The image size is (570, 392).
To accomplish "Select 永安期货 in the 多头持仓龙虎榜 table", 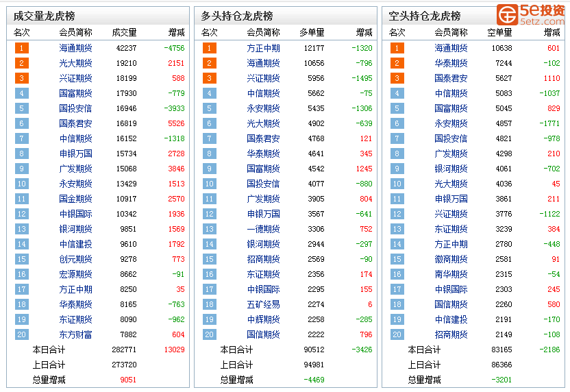I will click(264, 108).
